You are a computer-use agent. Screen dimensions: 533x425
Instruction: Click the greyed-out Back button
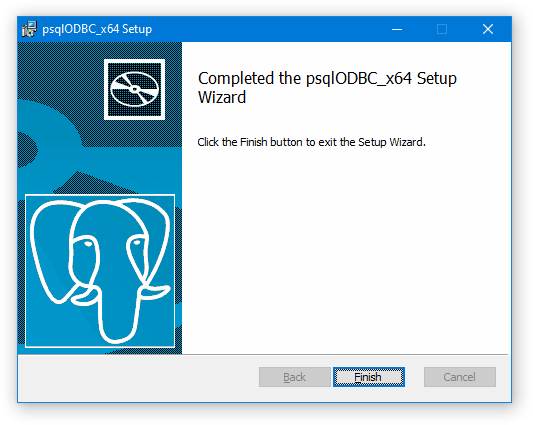(295, 377)
